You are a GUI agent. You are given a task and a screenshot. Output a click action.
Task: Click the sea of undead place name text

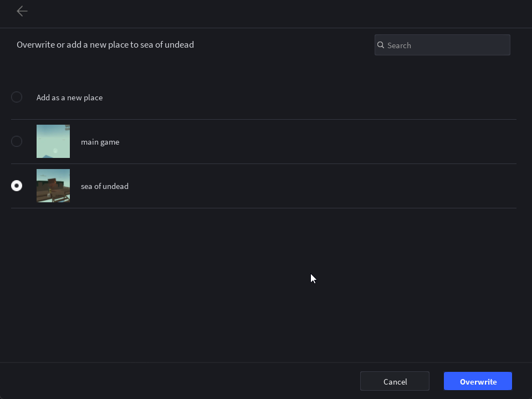point(105,186)
